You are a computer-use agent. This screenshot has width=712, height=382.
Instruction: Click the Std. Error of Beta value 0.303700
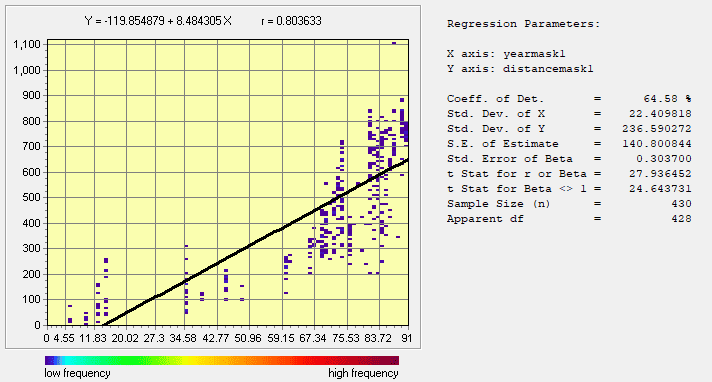[664, 159]
